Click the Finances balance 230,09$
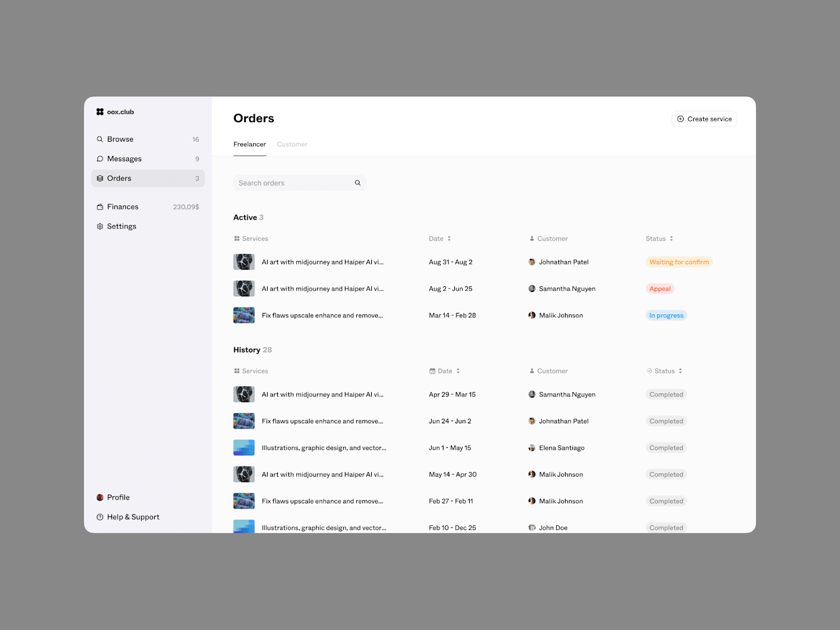Screen dimensions: 840x630 (x=186, y=207)
